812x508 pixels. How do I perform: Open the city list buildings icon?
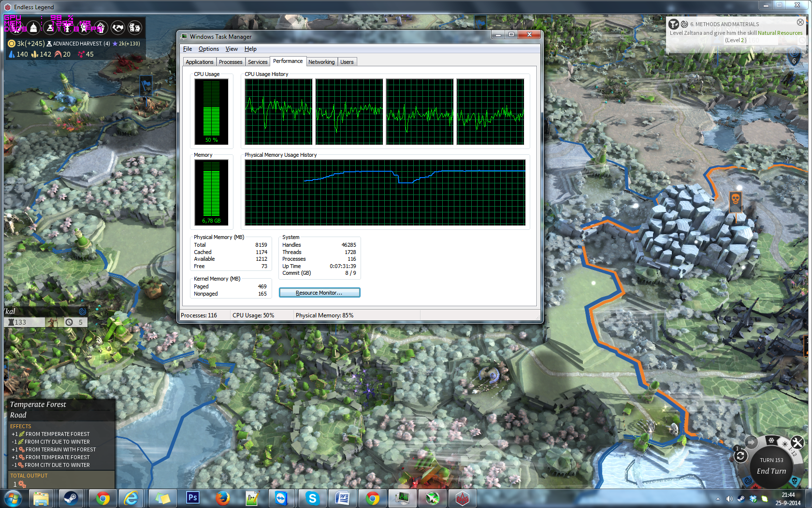click(x=135, y=28)
